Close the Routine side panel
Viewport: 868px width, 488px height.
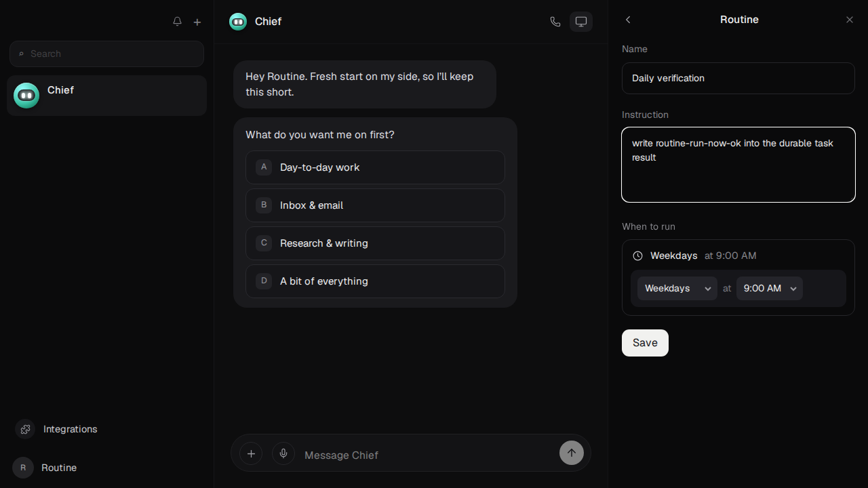point(850,20)
